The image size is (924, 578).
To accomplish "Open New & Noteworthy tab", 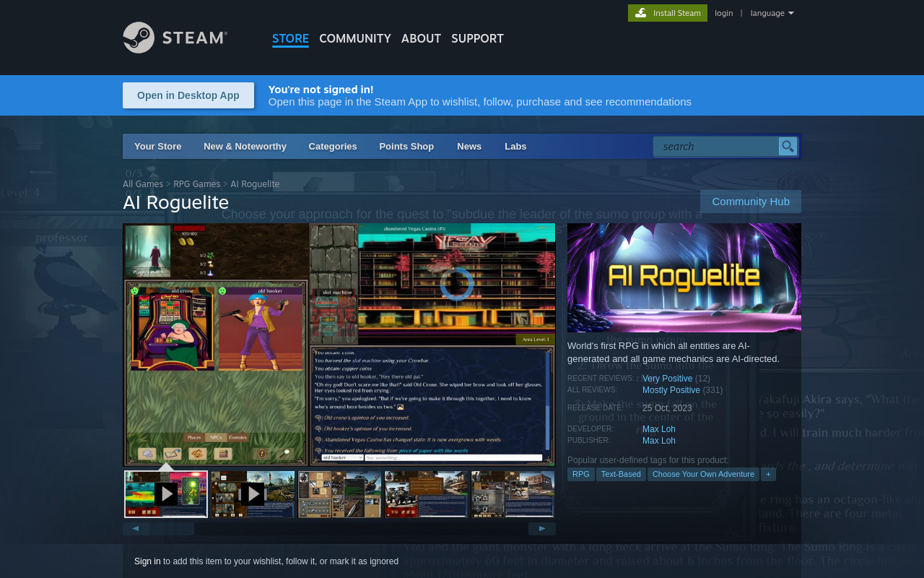I will click(245, 147).
